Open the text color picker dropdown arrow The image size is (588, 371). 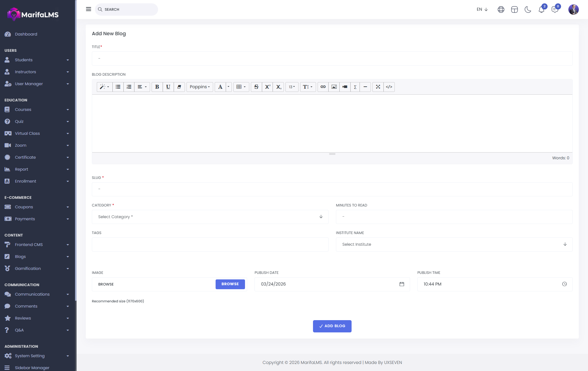coord(228,87)
